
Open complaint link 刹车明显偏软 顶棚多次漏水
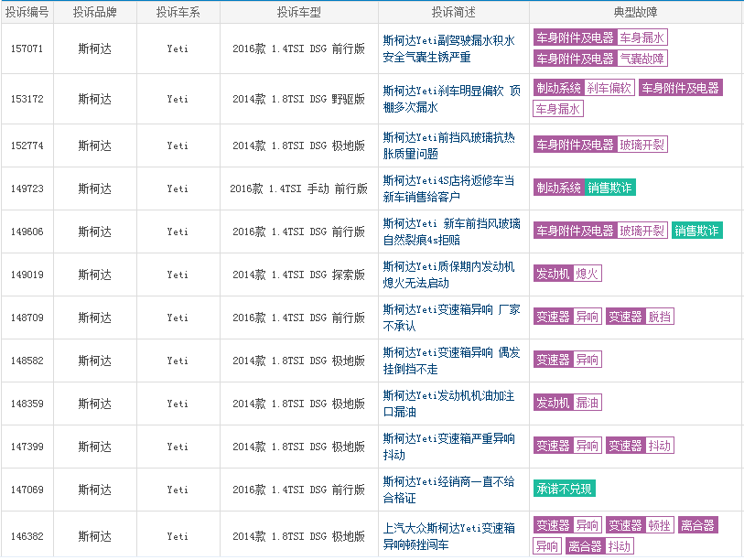pyautogui.click(x=451, y=99)
